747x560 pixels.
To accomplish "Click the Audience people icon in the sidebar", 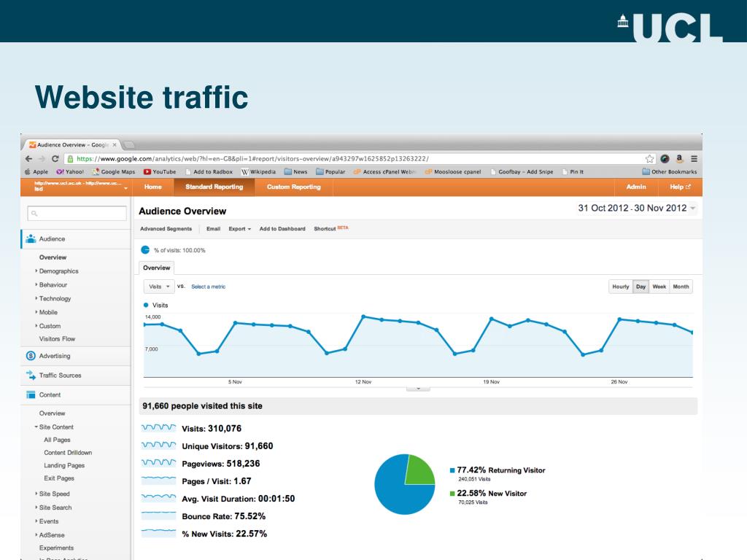I will click(x=31, y=239).
